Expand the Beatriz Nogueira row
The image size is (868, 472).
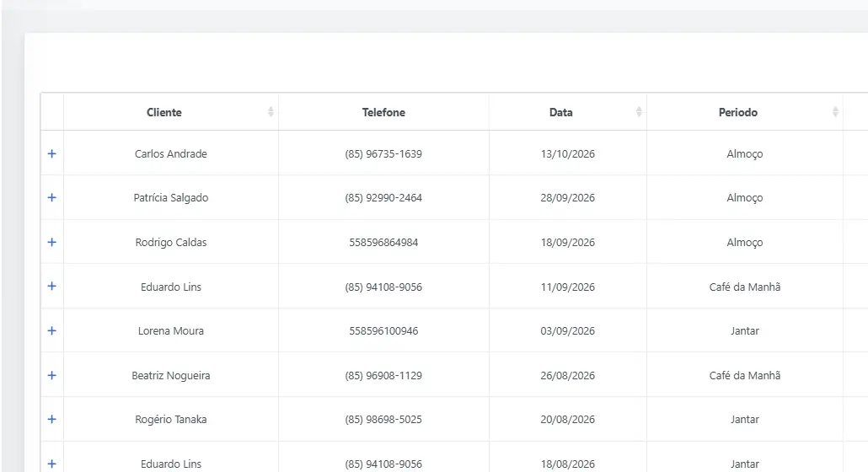click(x=52, y=374)
